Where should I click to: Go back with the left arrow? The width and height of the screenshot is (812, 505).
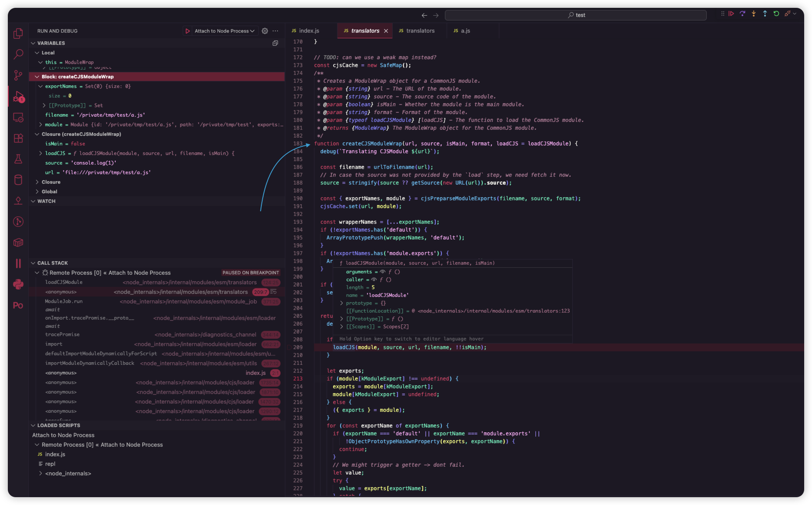(424, 15)
